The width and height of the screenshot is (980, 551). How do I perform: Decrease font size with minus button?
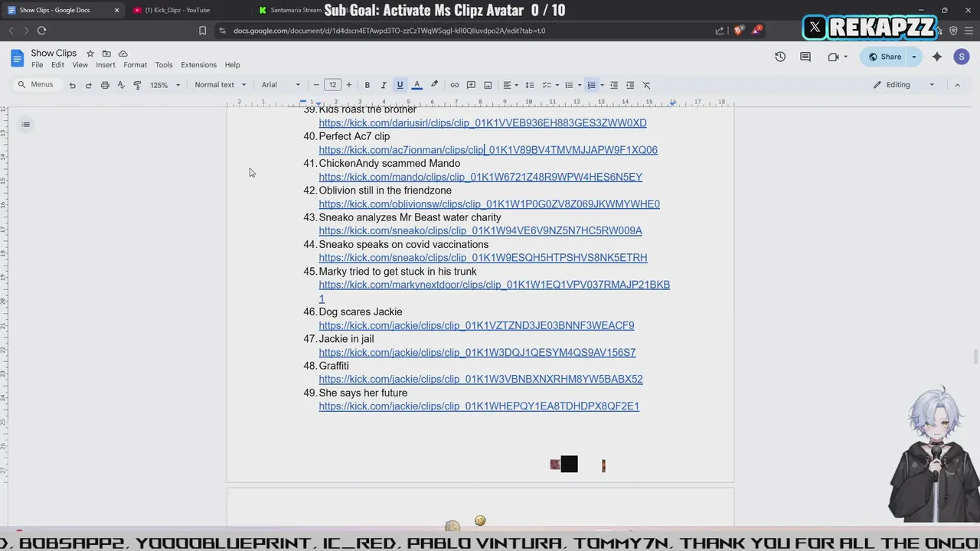pyautogui.click(x=316, y=85)
